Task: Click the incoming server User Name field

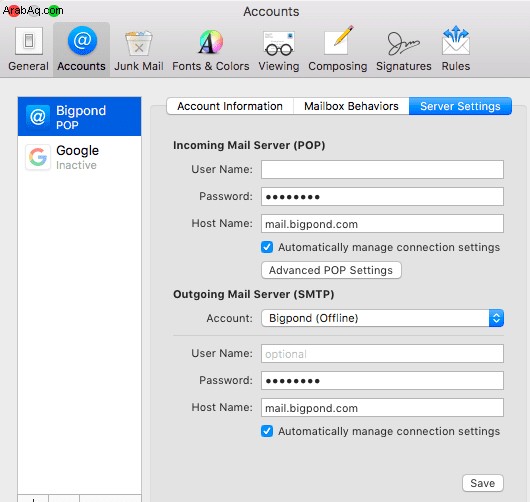Action: coord(382,169)
